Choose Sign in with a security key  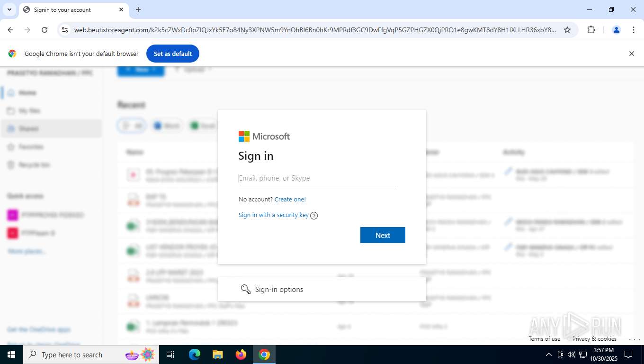tap(274, 215)
